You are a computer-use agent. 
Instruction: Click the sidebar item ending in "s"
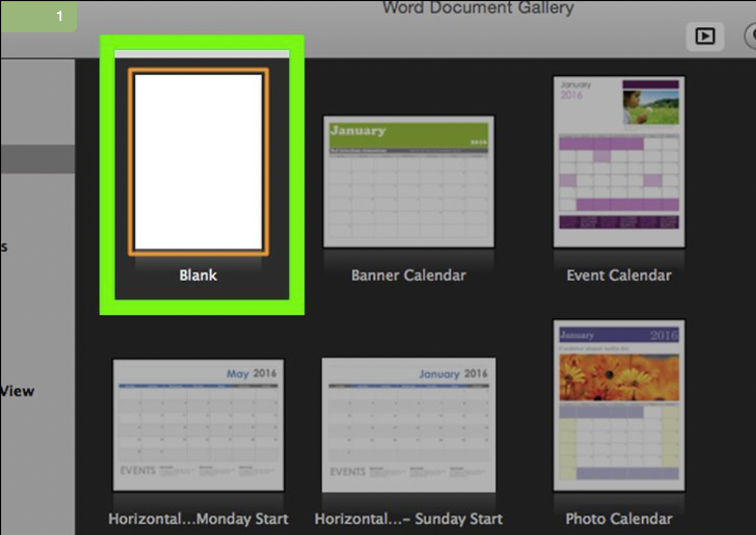(x=5, y=247)
